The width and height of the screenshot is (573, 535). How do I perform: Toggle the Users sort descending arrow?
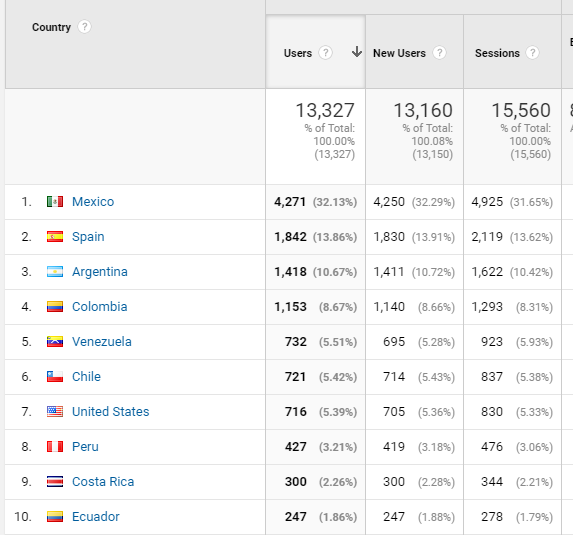[x=357, y=52]
